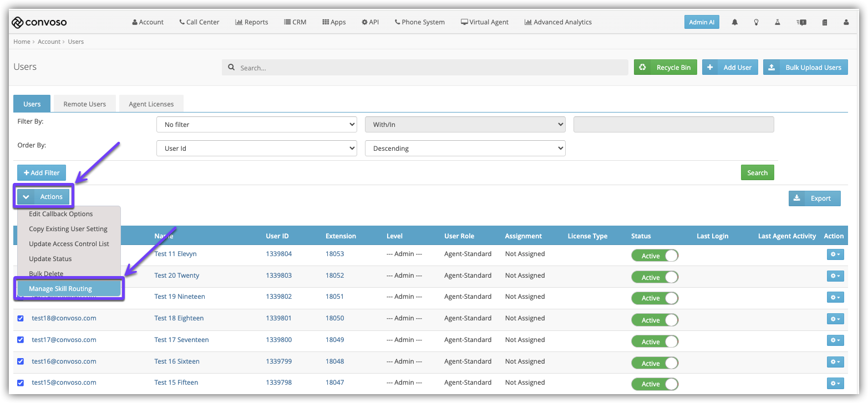The image size is (868, 403).
Task: Open the calculator icon in header
Action: pos(825,22)
